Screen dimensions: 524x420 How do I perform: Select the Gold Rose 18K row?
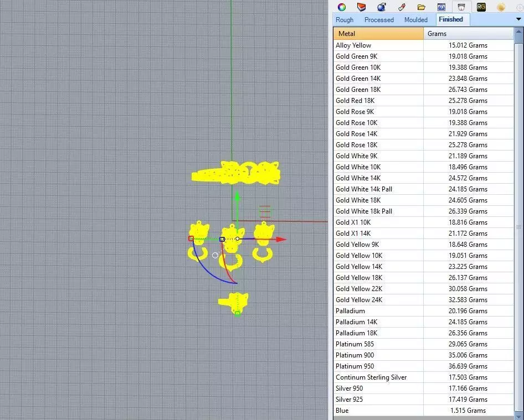423,144
